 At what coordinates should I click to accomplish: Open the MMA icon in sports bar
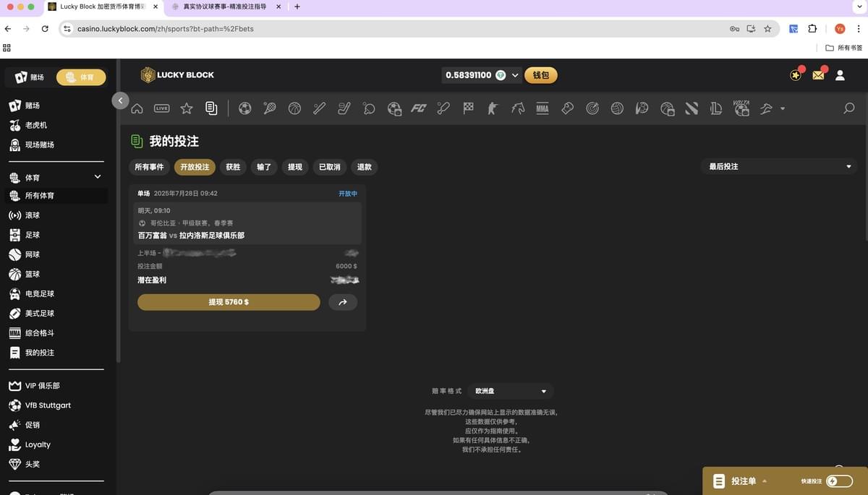(x=542, y=108)
